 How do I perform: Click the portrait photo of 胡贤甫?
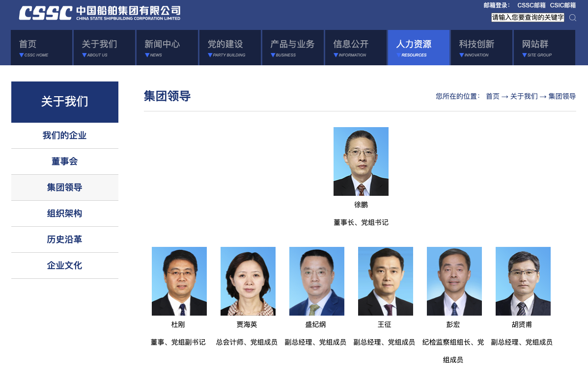coord(523,281)
